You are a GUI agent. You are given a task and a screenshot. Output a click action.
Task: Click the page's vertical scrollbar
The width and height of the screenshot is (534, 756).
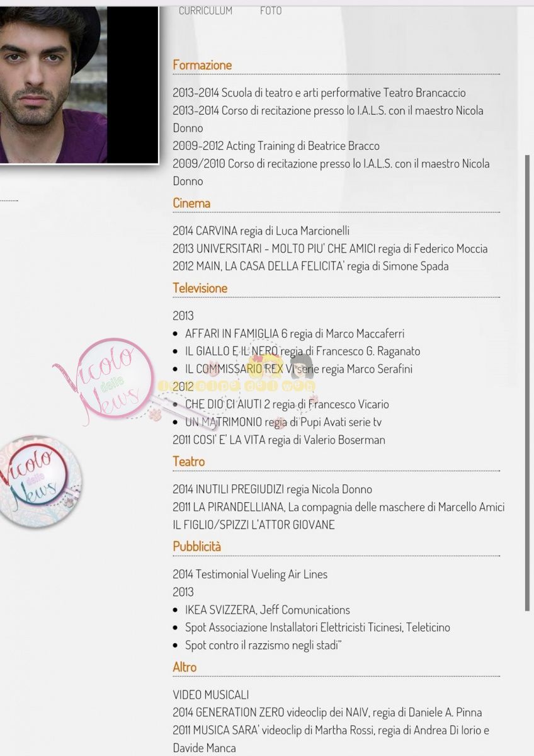[x=527, y=382]
